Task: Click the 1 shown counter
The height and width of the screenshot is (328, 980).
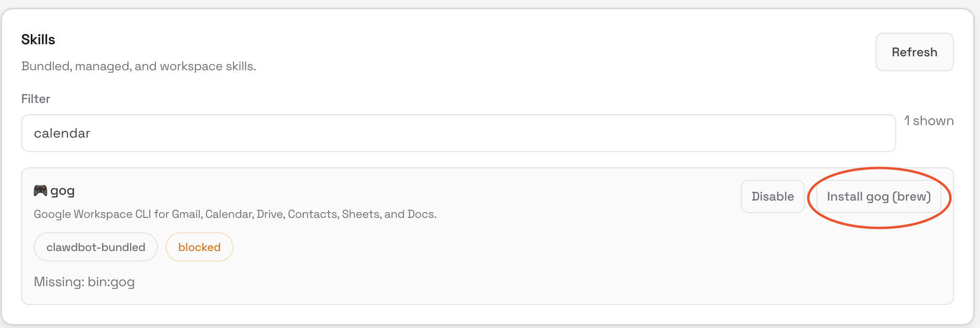Action: 928,121
